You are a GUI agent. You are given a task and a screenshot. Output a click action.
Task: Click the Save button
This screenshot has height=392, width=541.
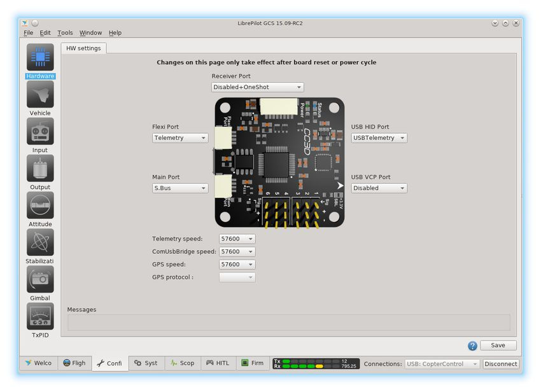point(498,346)
